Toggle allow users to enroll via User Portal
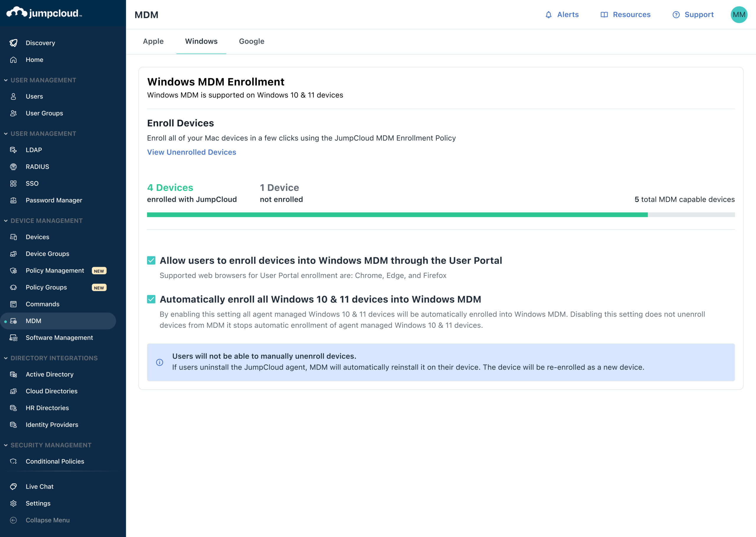756x537 pixels. coord(151,260)
